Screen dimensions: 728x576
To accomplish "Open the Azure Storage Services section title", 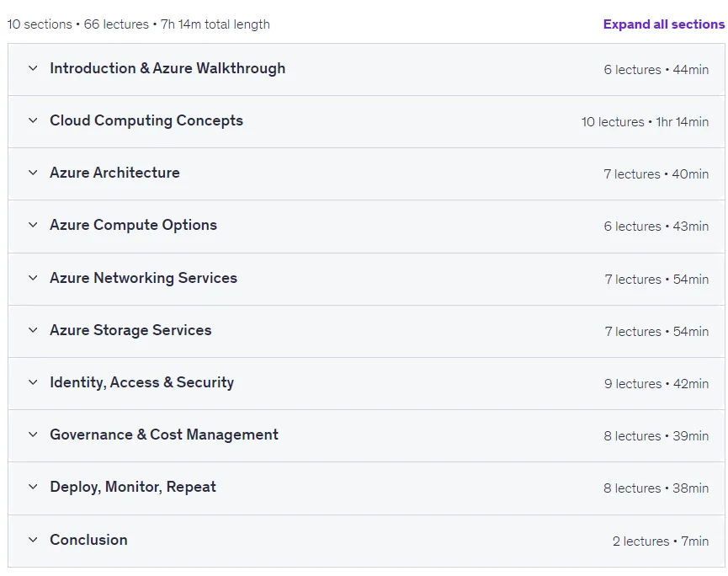I will pyautogui.click(x=130, y=330).
